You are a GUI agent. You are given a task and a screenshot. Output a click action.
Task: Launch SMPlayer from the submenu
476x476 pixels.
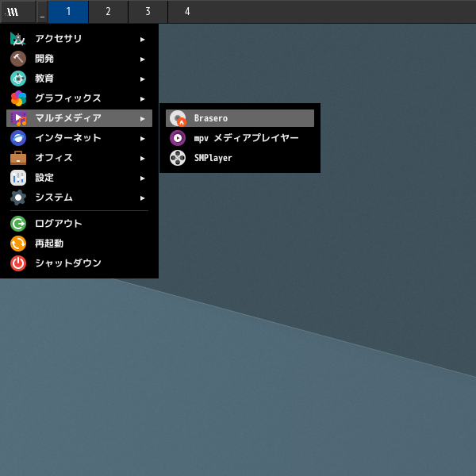[240, 158]
